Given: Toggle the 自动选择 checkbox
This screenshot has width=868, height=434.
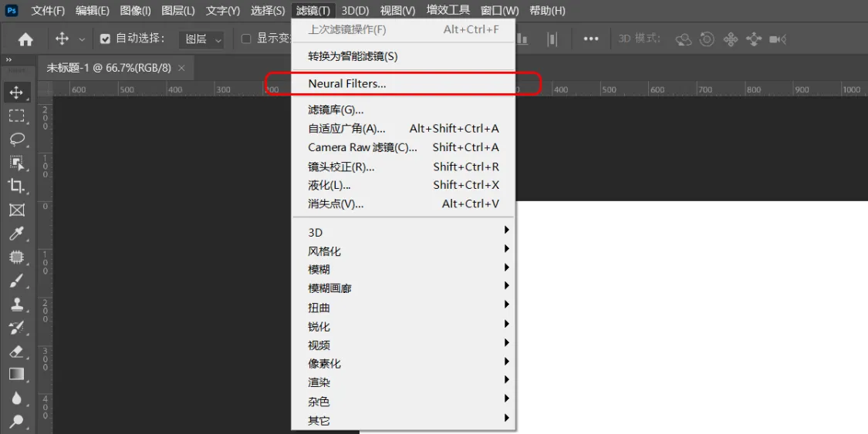Looking at the screenshot, I should (105, 39).
